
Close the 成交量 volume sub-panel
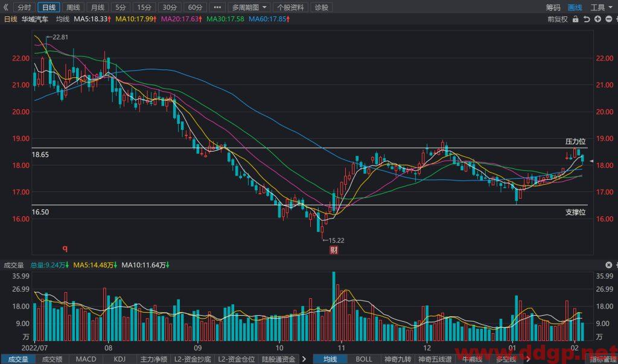point(609,265)
